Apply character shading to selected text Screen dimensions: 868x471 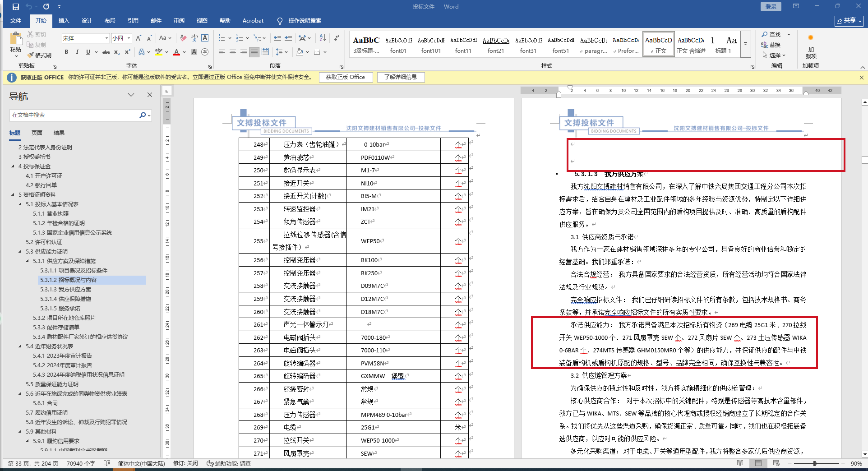(194, 52)
